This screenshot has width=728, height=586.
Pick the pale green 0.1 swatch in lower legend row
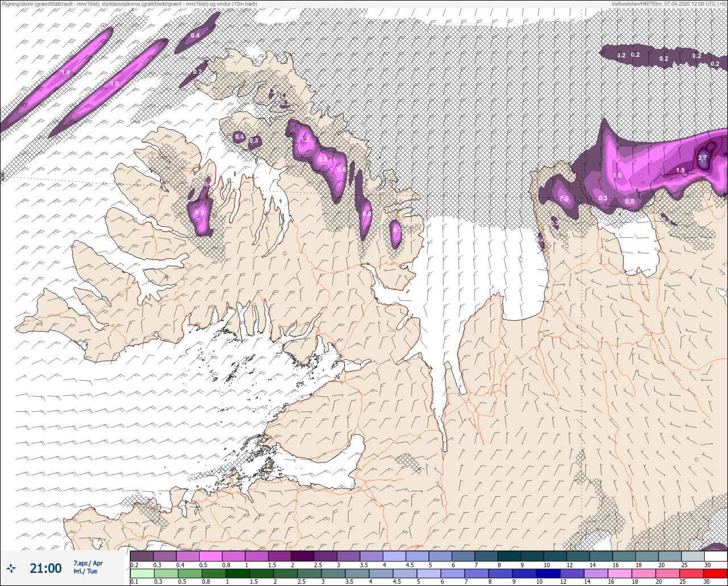click(142, 573)
